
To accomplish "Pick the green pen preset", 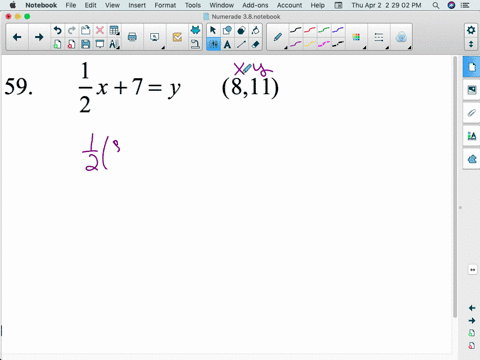I will [324, 30].
